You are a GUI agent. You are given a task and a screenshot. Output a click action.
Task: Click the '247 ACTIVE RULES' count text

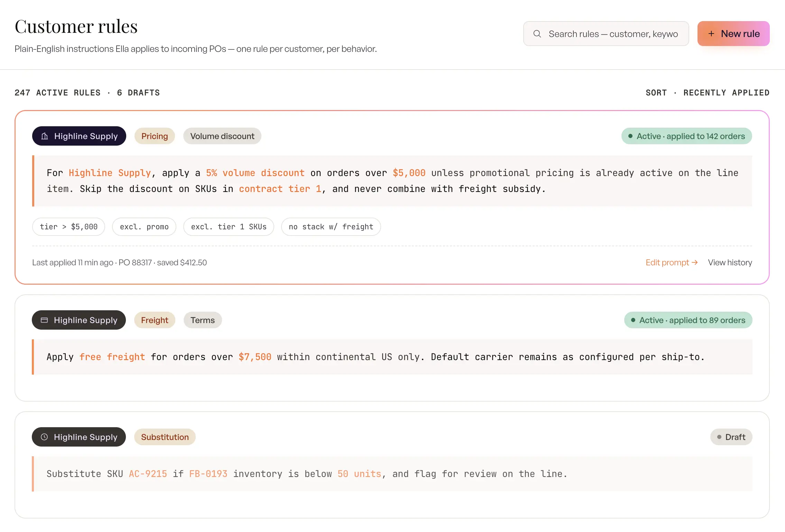(x=57, y=93)
